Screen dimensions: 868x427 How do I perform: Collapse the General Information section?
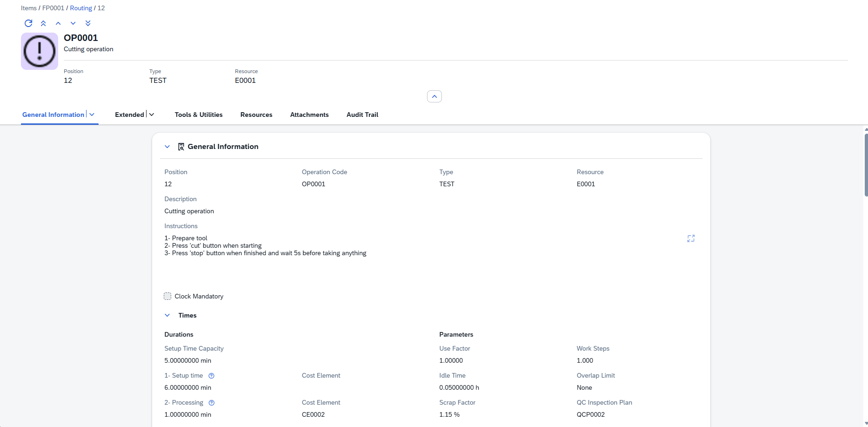click(167, 147)
